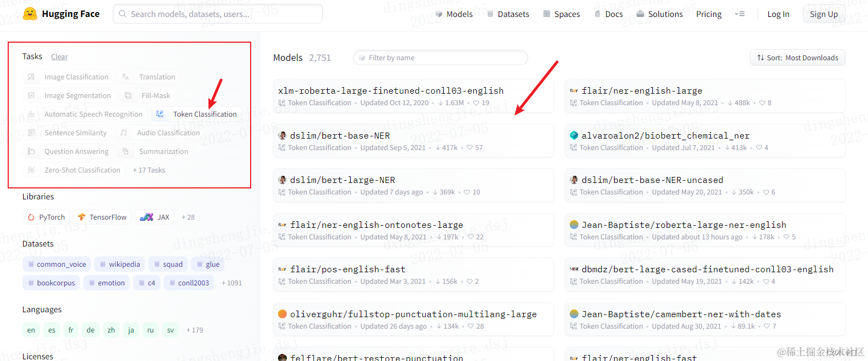Click the sort arrows icon
The image size is (868, 361).
(x=760, y=58)
